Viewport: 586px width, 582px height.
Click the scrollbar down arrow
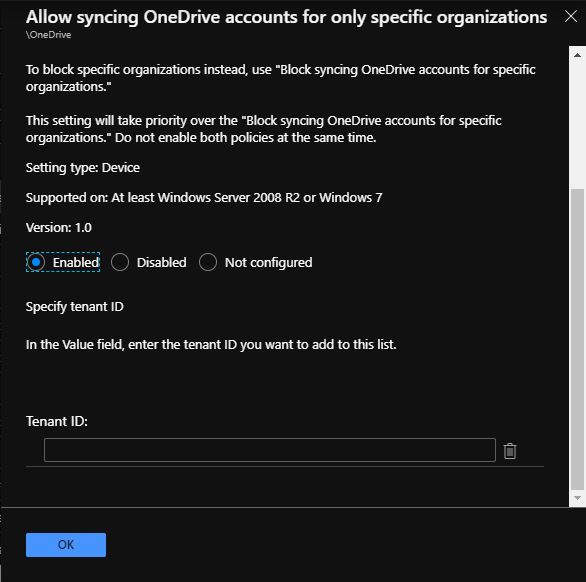tap(577, 498)
